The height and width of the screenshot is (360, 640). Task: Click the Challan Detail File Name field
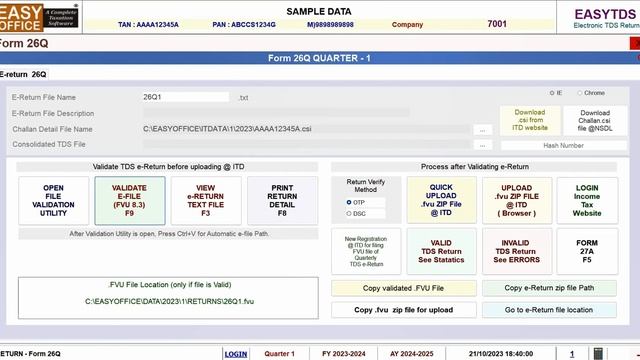pos(306,129)
